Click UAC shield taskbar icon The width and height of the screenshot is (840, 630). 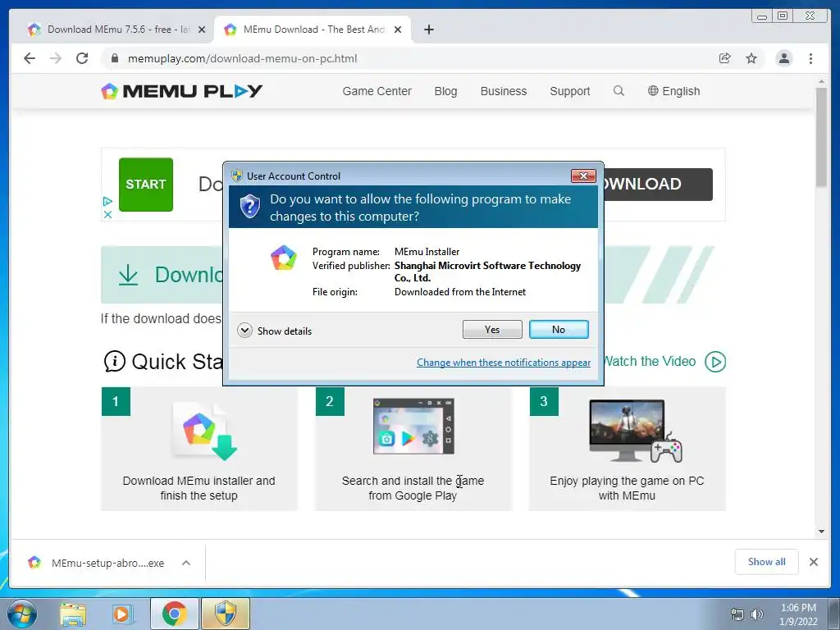pyautogui.click(x=226, y=614)
